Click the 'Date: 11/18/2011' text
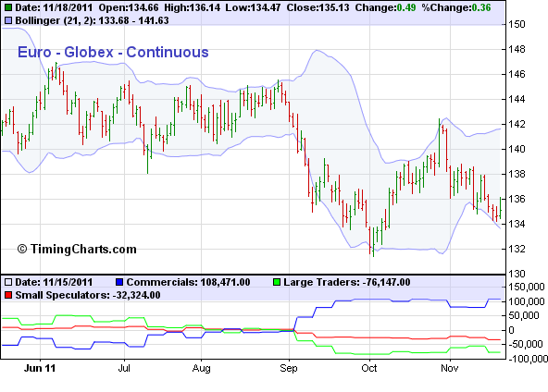The height and width of the screenshot is (392, 548). 55,7
